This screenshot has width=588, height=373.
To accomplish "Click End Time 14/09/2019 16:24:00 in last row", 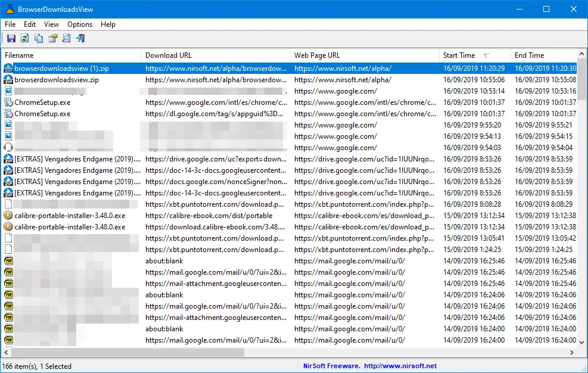I will [x=545, y=340].
